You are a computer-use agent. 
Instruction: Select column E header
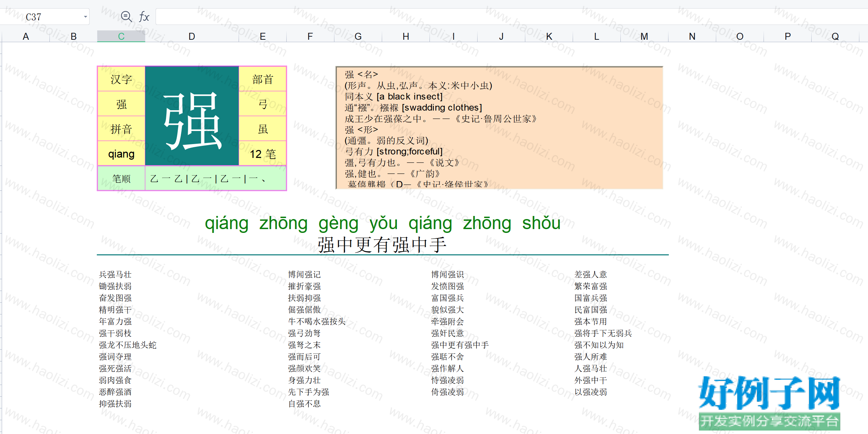(263, 36)
